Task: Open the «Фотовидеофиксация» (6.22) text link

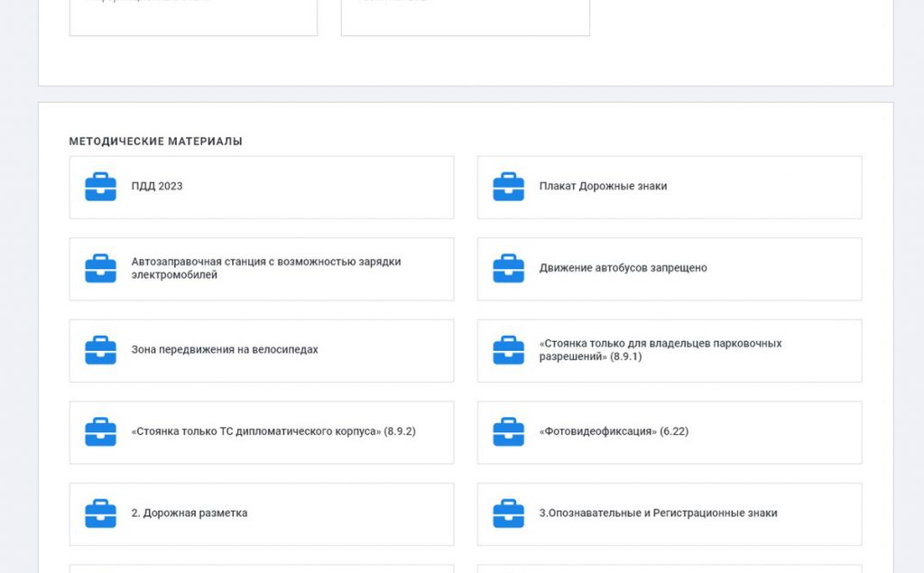Action: click(x=614, y=432)
